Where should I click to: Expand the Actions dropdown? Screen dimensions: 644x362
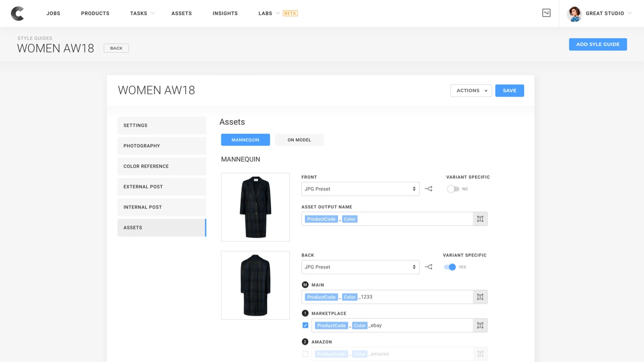(471, 90)
